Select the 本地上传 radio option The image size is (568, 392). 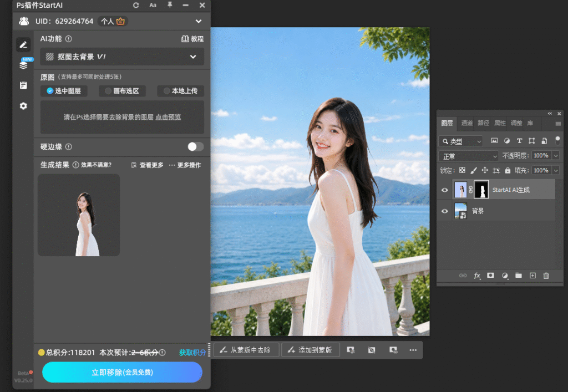[x=180, y=91]
